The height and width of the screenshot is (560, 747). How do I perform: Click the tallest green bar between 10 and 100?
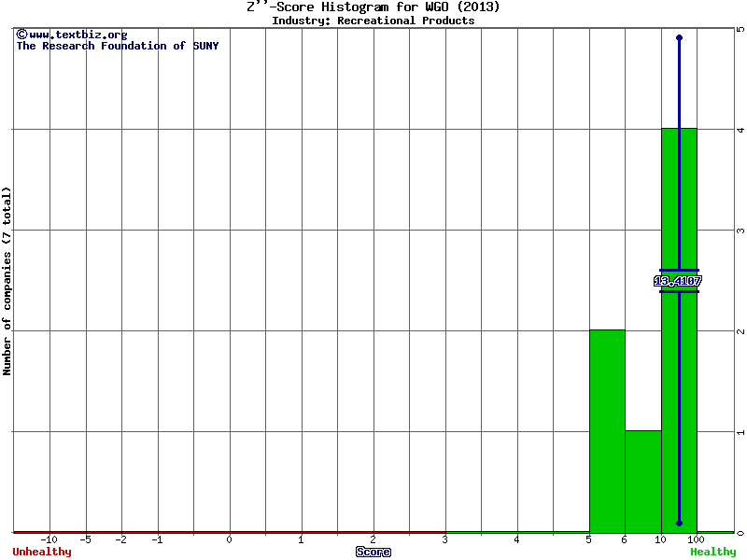(x=680, y=330)
